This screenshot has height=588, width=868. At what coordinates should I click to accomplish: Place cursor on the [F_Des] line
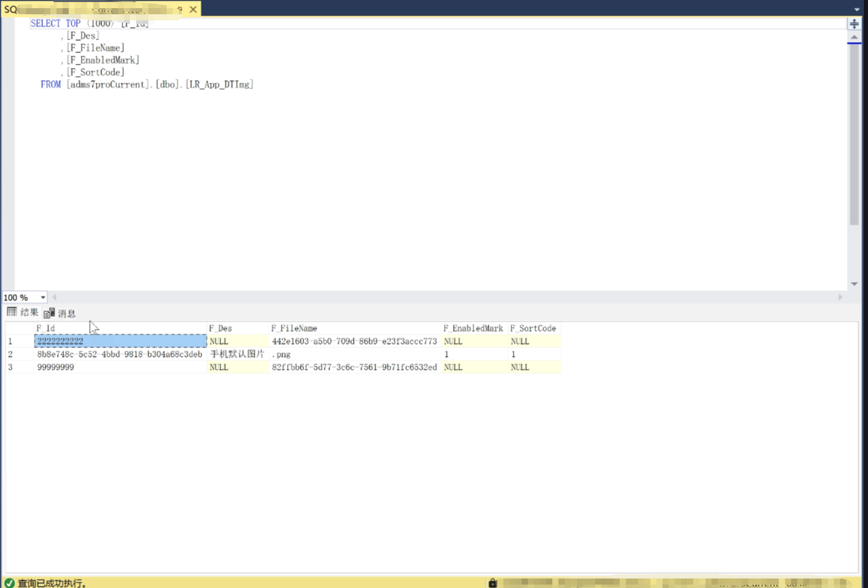(x=80, y=35)
